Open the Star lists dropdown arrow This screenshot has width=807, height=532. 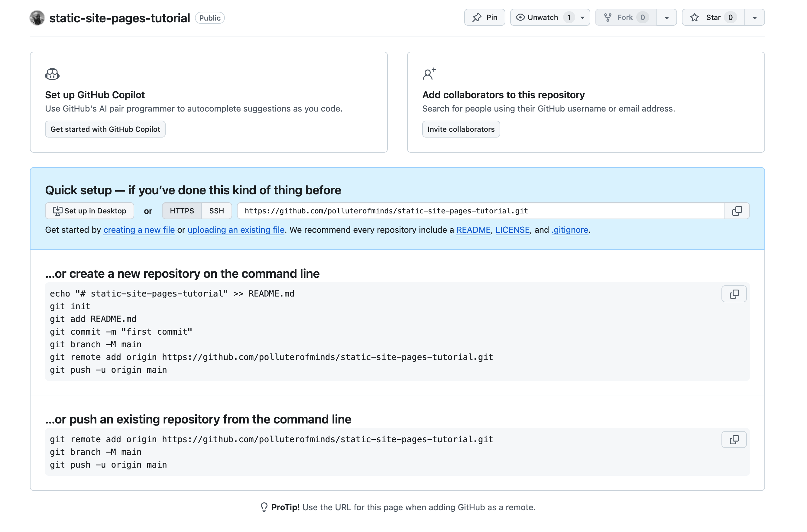[x=754, y=18]
